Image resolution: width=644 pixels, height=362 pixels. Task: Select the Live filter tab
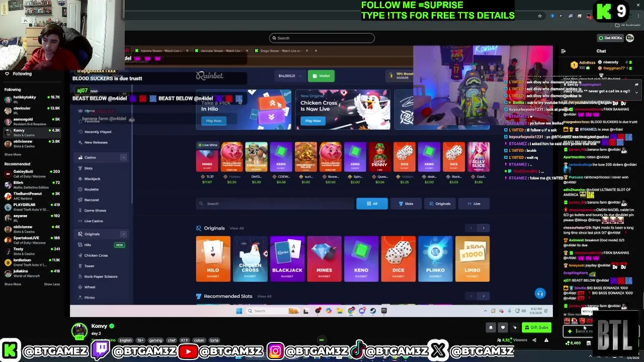[474, 204]
